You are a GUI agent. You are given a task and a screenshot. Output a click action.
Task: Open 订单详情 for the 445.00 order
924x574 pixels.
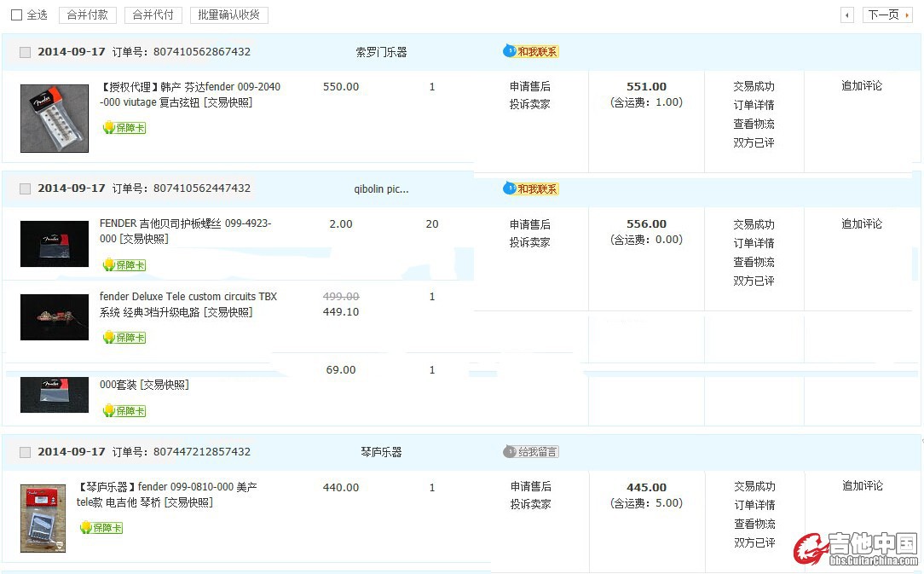[x=754, y=505]
